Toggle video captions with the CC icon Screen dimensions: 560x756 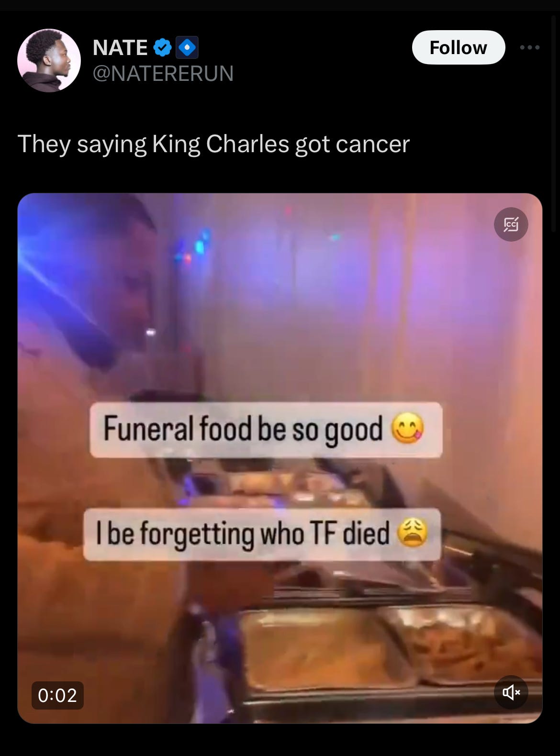click(x=511, y=224)
